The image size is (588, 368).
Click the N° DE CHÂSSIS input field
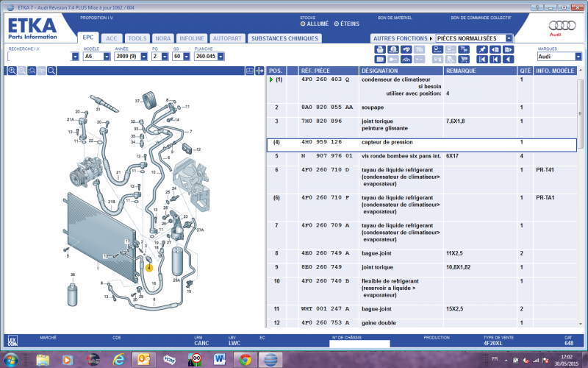click(x=359, y=343)
